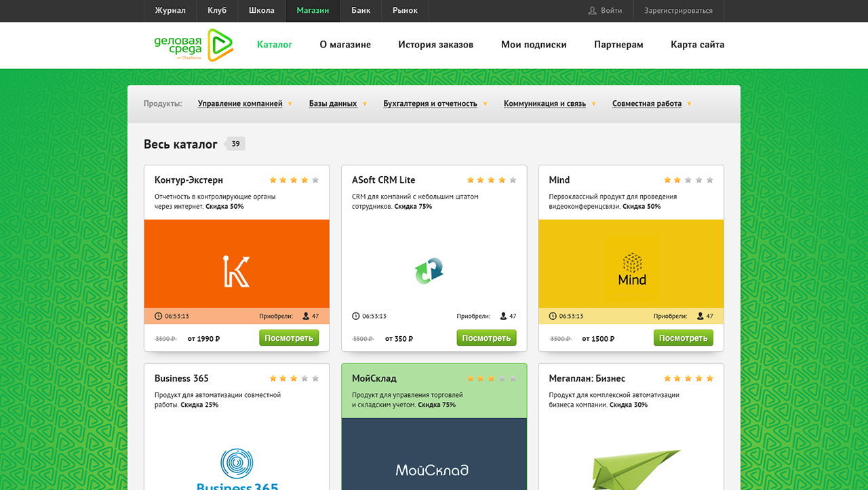Click the Зарегистрироваться link

click(x=678, y=11)
